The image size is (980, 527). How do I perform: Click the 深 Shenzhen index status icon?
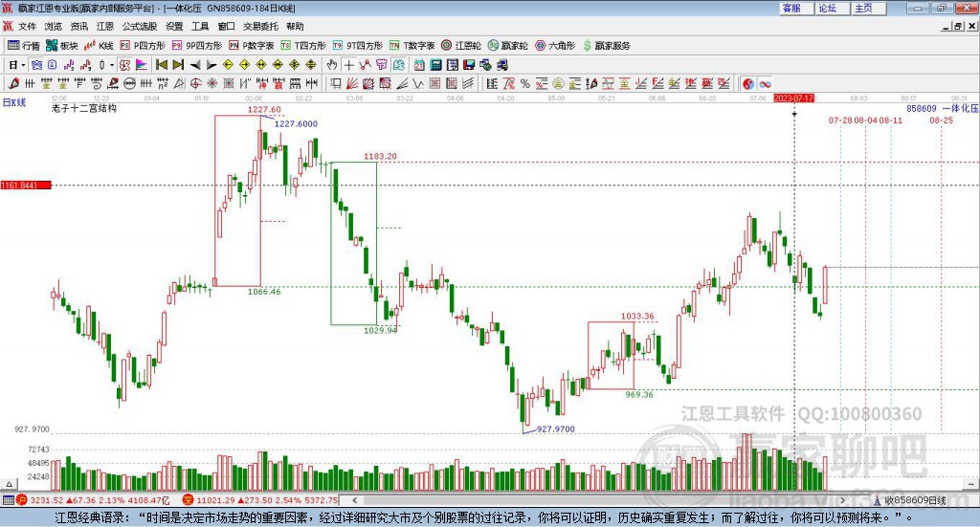tap(189, 500)
